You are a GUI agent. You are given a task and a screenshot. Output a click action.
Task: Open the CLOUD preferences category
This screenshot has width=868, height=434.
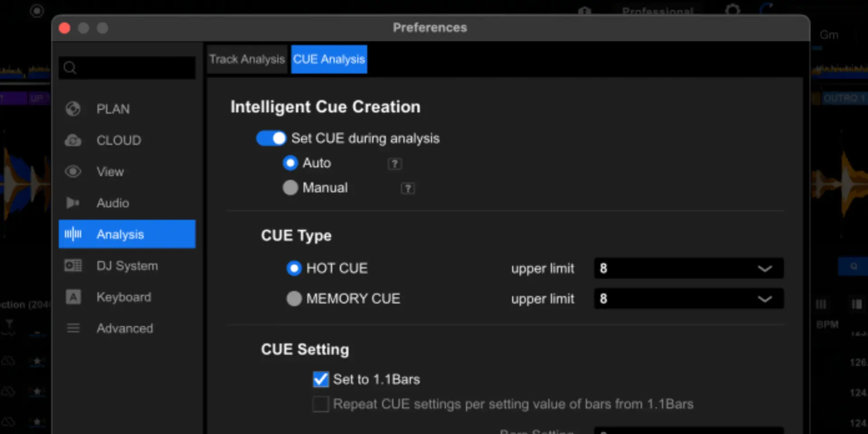[127, 140]
